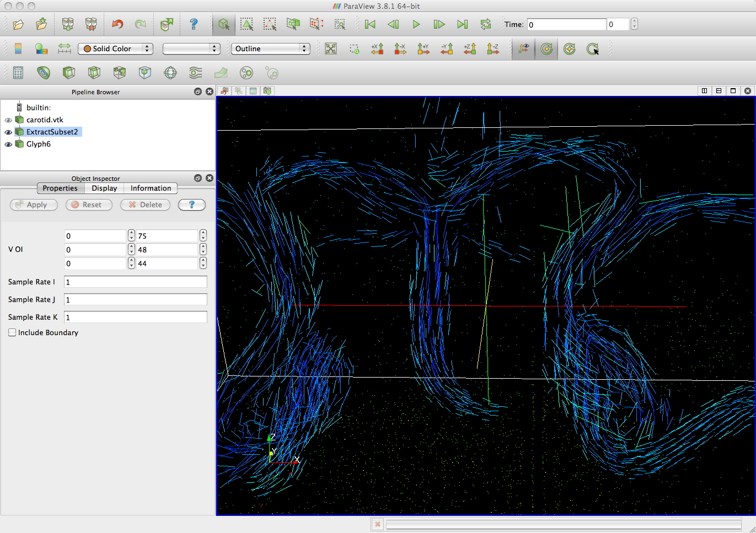This screenshot has height=533, width=756.
Task: Set view direction to +X
Action: pyautogui.click(x=377, y=49)
